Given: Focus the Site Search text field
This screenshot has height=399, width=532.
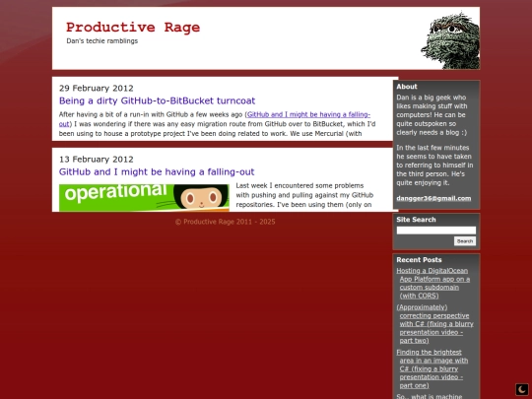Looking at the screenshot, I should (x=436, y=231).
